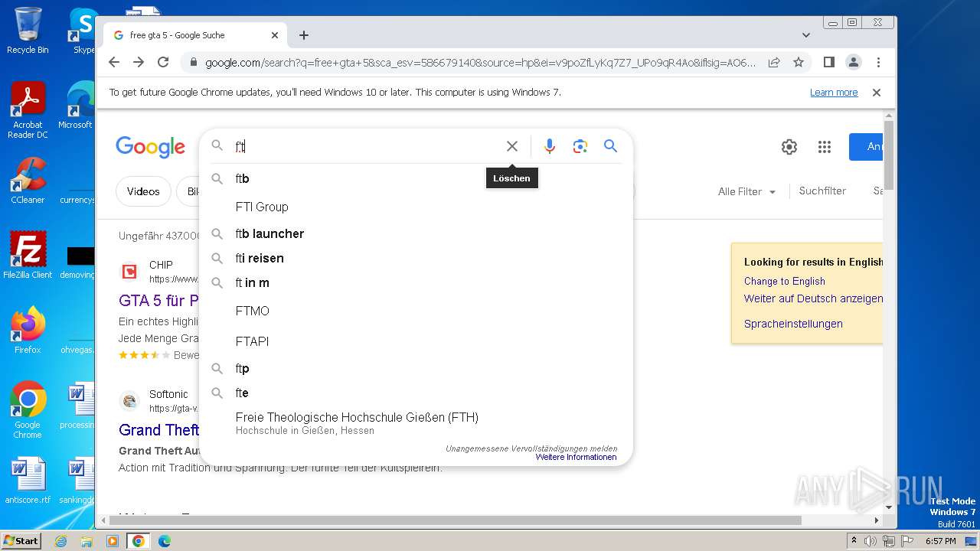980x551 pixels.
Task: Click 'Weiter auf Deutsch anzeigen'
Action: [x=813, y=298]
